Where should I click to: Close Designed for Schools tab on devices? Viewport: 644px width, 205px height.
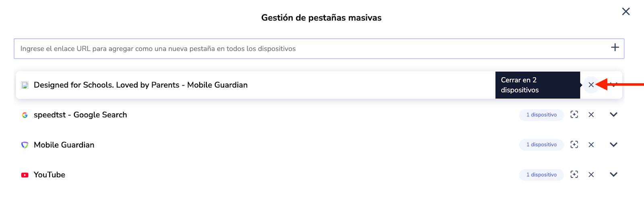[591, 85]
